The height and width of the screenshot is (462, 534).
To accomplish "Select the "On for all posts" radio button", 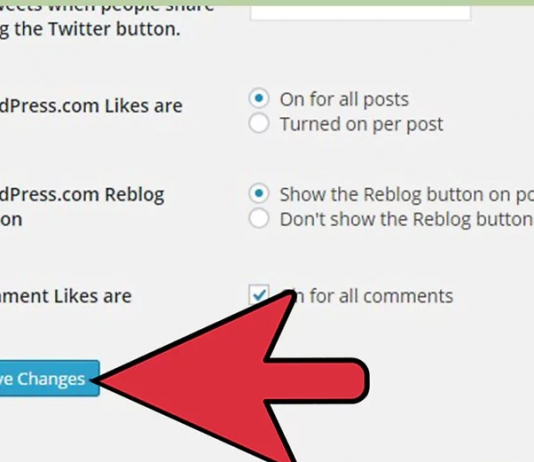I will pyautogui.click(x=259, y=98).
